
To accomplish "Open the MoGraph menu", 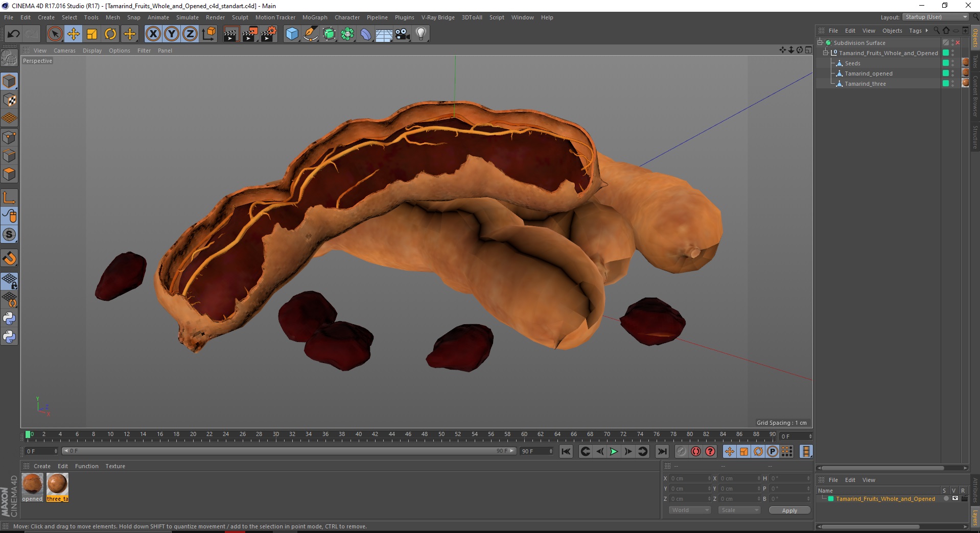I will click(x=315, y=17).
